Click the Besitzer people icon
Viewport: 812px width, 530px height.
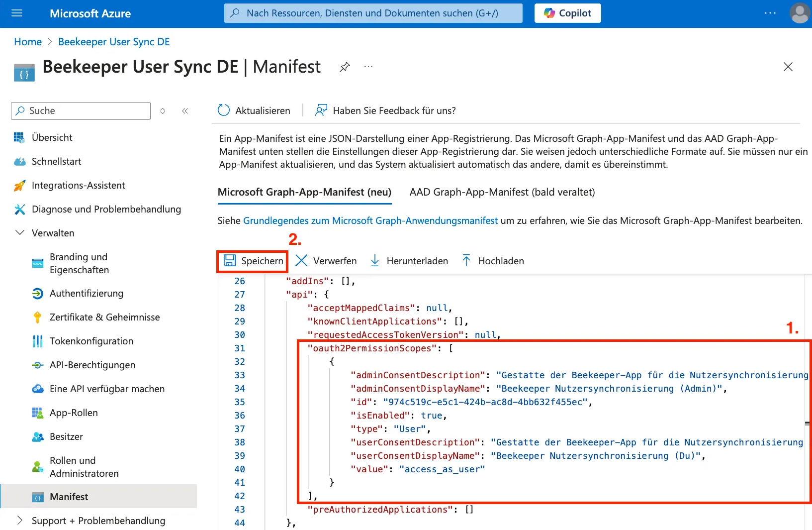(x=38, y=437)
